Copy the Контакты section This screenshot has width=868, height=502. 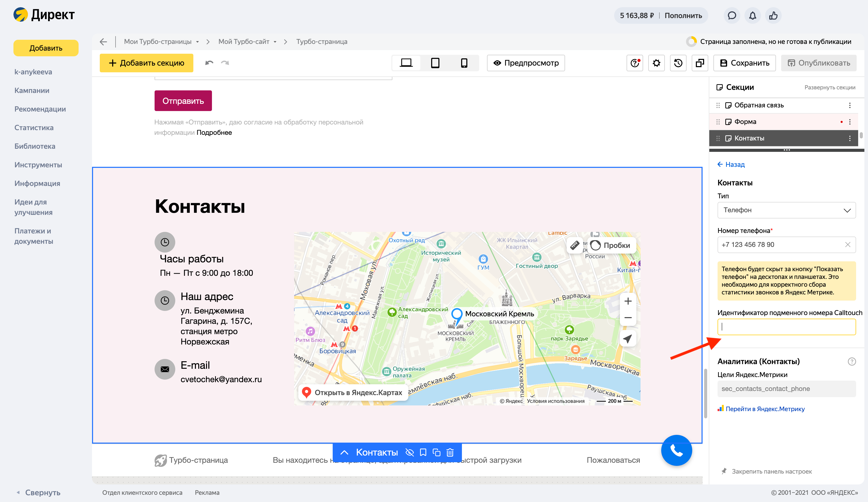click(436, 452)
